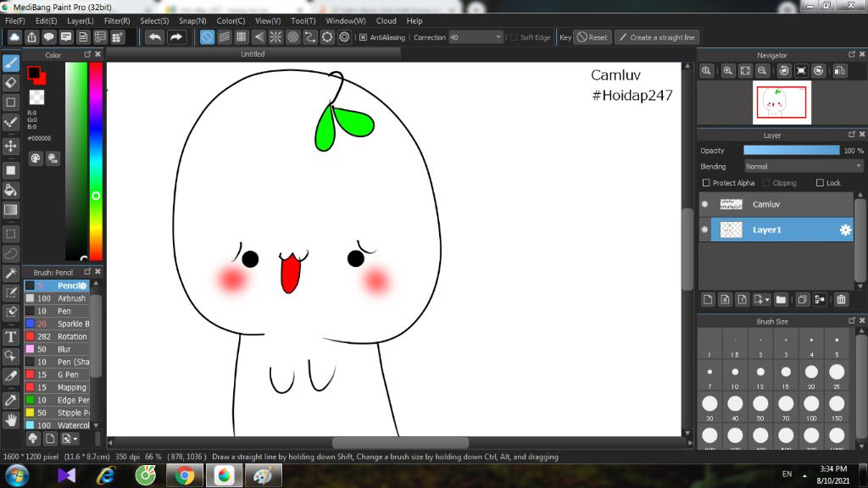
Task: Open the Select(S) menu
Action: pyautogui.click(x=154, y=21)
